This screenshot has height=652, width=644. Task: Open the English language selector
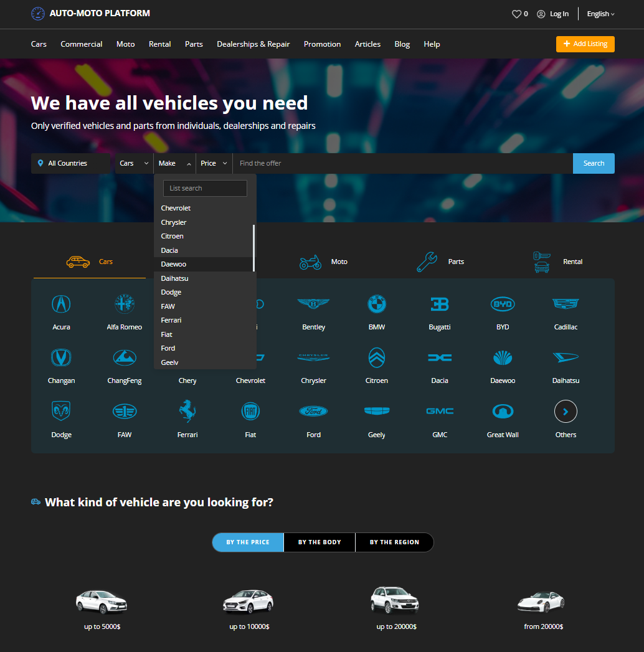click(600, 14)
